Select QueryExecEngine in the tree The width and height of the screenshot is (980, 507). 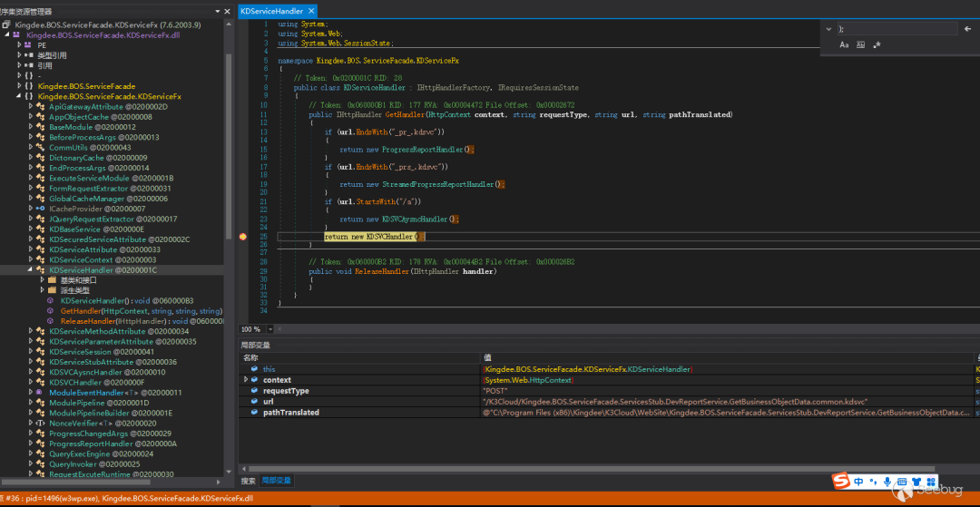(101, 453)
